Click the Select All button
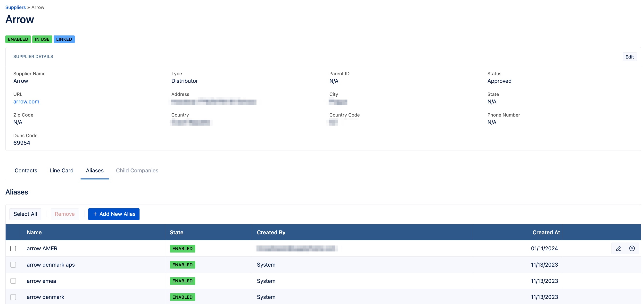644x304 pixels. 25,214
